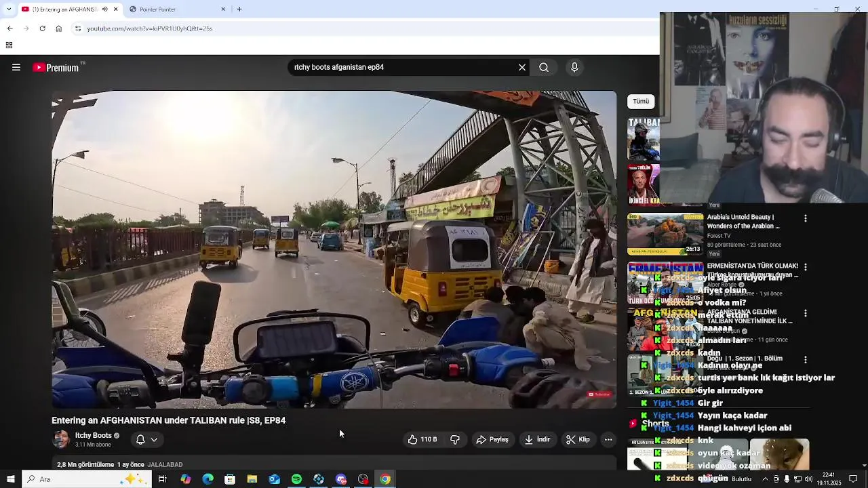Click in the YouTube search field
Image resolution: width=868 pixels, height=488 pixels.
(403, 67)
